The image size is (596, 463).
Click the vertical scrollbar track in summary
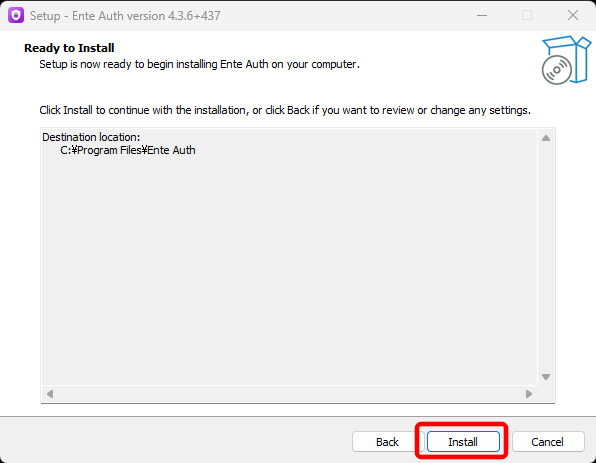[x=546, y=257]
